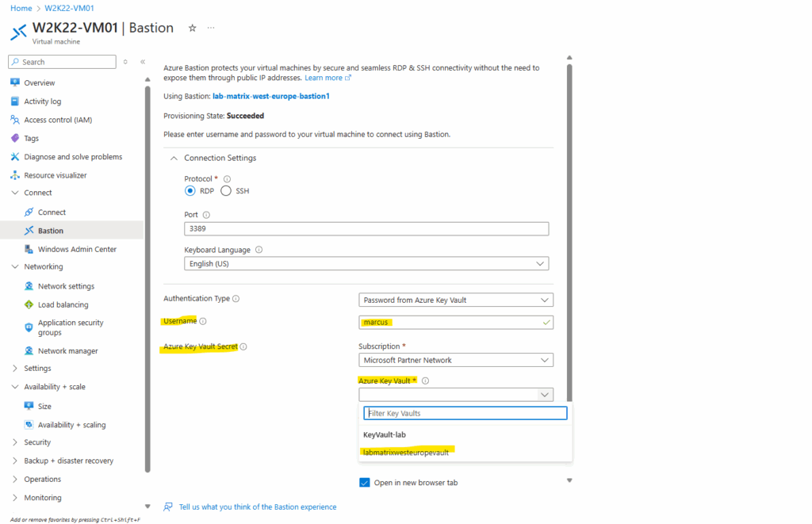The height and width of the screenshot is (524, 812).
Task: Click the Size monitor icon
Action: pos(29,406)
